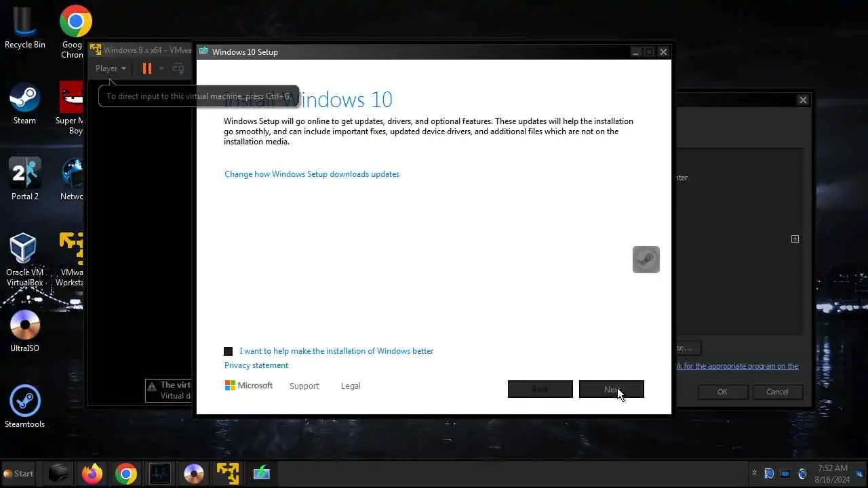Launch Oracle VM VirtualBox from the desktop
Screen dimensions: 868x488
(25, 260)
